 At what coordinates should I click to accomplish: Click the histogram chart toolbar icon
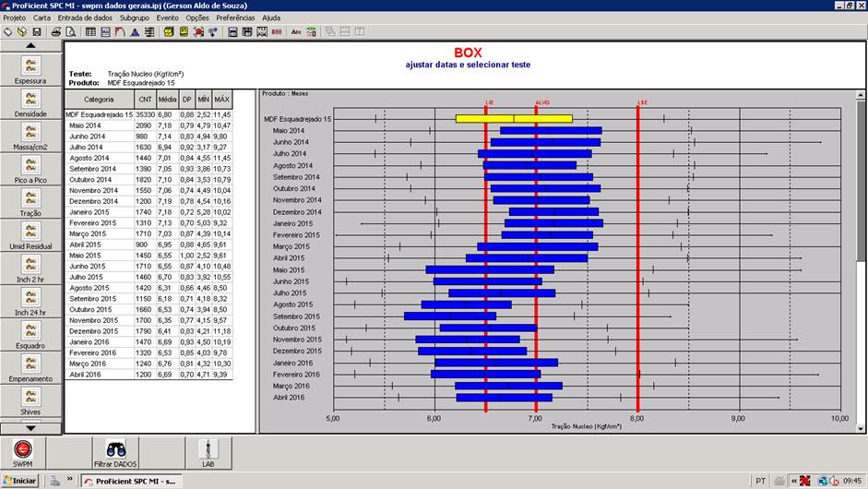tap(135, 32)
